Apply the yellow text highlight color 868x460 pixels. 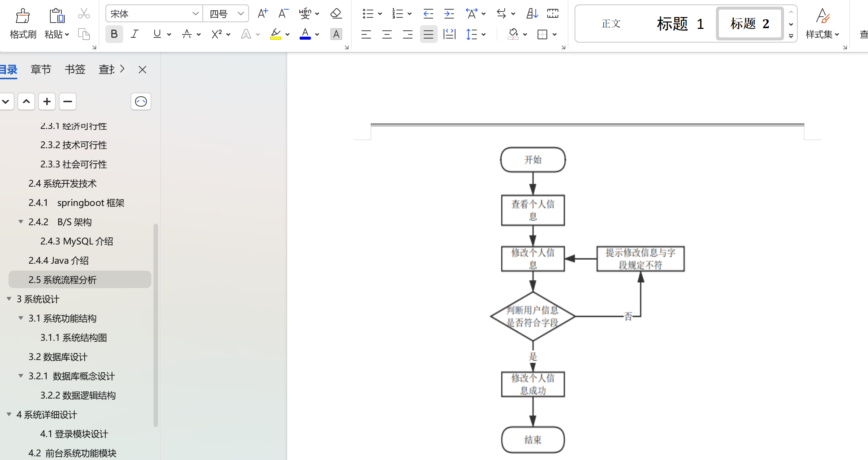(x=275, y=34)
